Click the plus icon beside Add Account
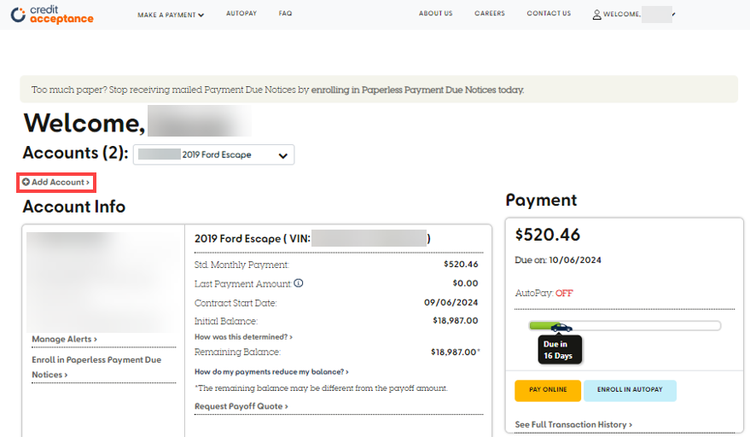 26,182
